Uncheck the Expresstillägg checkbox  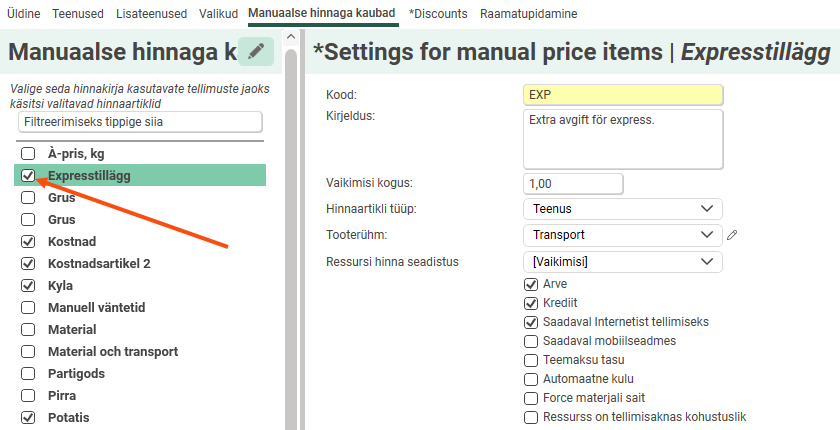pos(29,176)
